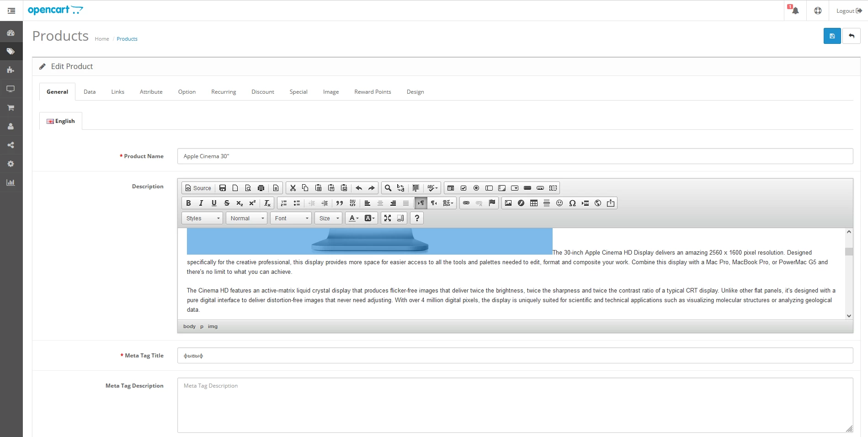868x437 pixels.
Task: Align text left
Action: click(367, 203)
